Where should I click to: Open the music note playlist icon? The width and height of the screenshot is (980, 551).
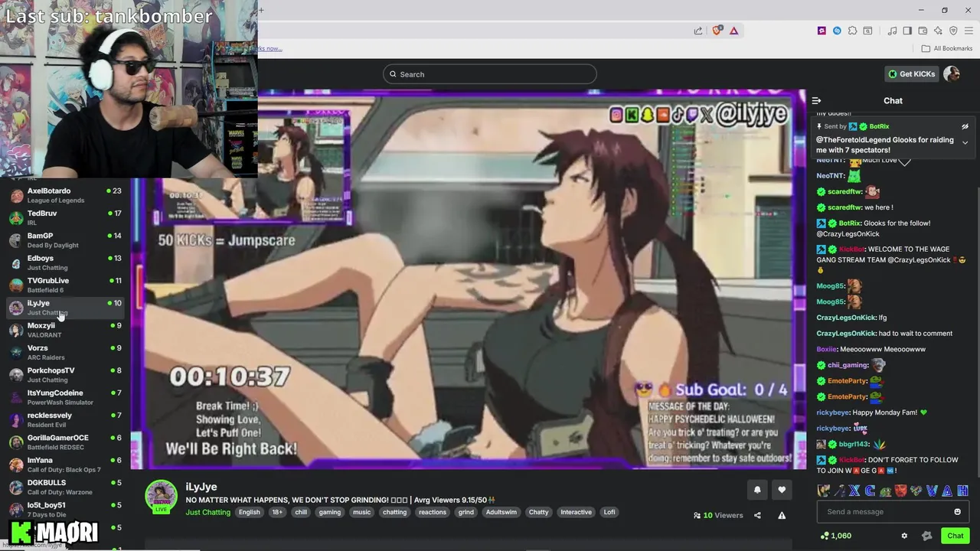892,31
